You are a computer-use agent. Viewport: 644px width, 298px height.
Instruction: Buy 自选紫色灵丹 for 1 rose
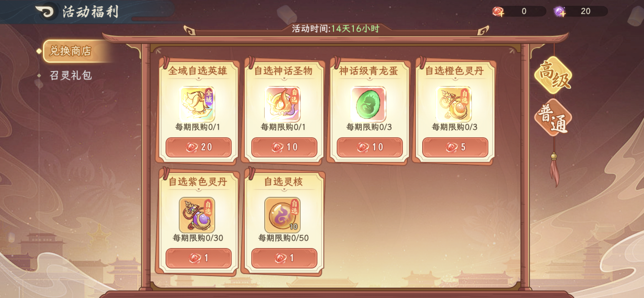(x=199, y=258)
